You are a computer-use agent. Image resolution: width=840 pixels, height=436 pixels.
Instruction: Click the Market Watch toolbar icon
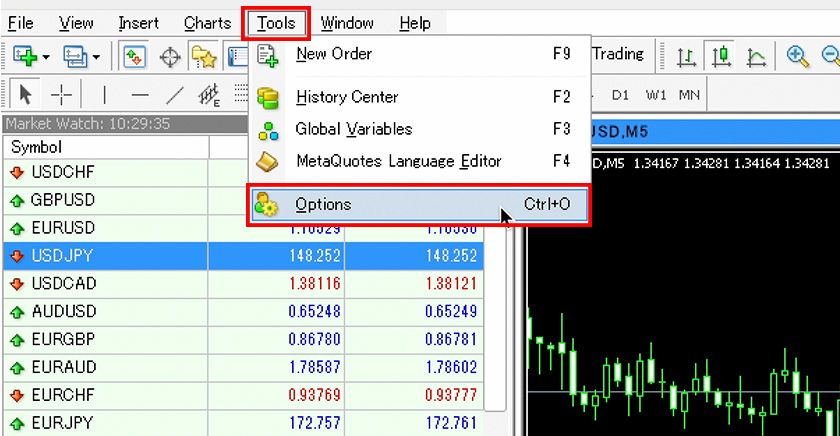[x=136, y=56]
